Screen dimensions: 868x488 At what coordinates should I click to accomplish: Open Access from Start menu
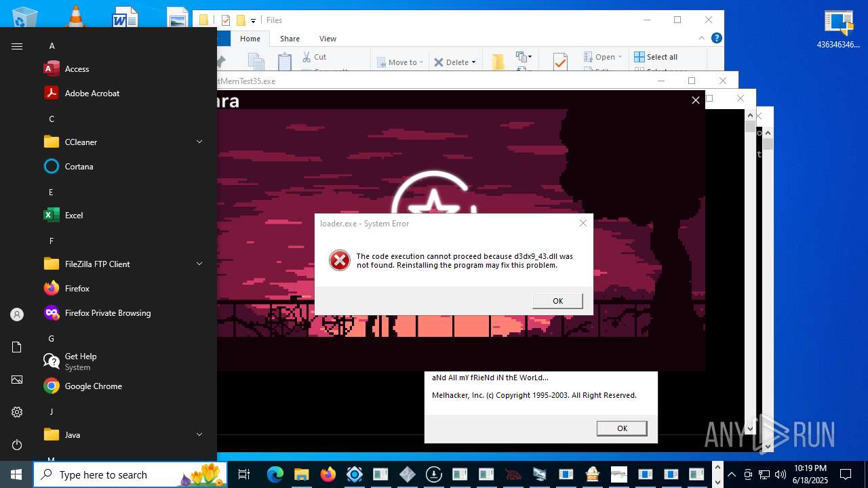click(77, 69)
